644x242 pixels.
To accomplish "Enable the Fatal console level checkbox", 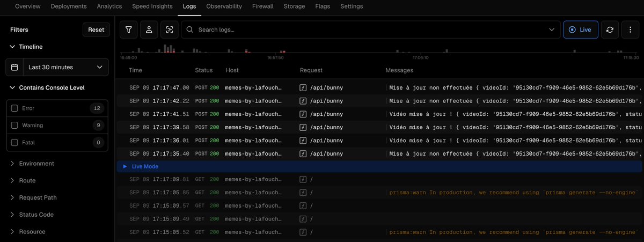I will (14, 143).
